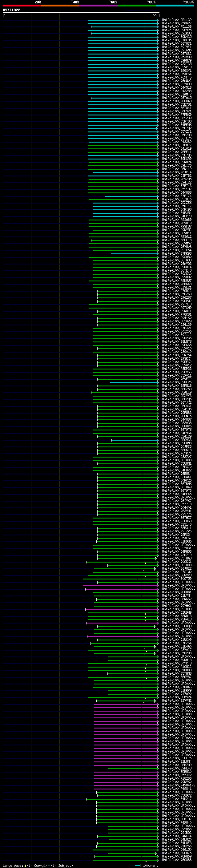Viewport: 197px width, 868px height.
Task: Click the cyan alignment bar for UniRef100_P51139
Action: coord(123,20)
